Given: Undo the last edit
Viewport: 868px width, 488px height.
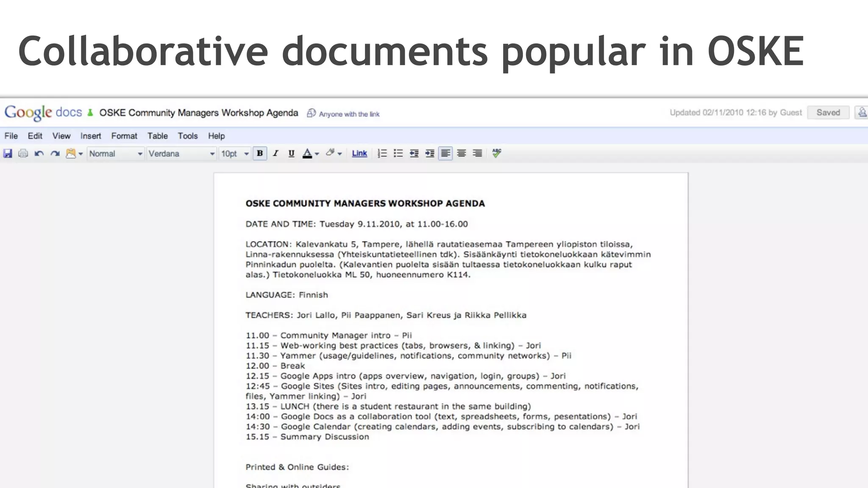Looking at the screenshot, I should click(x=39, y=153).
